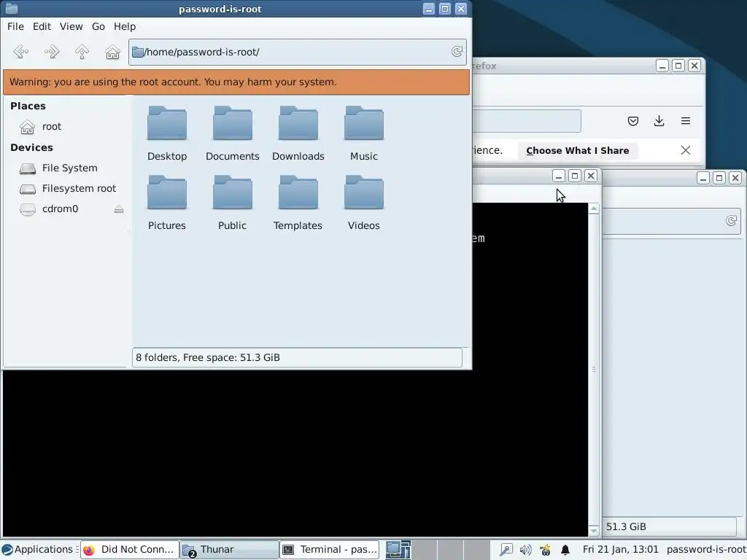Click the terminal scrollbar up arrow
This screenshot has height=560, width=747.
click(594, 209)
